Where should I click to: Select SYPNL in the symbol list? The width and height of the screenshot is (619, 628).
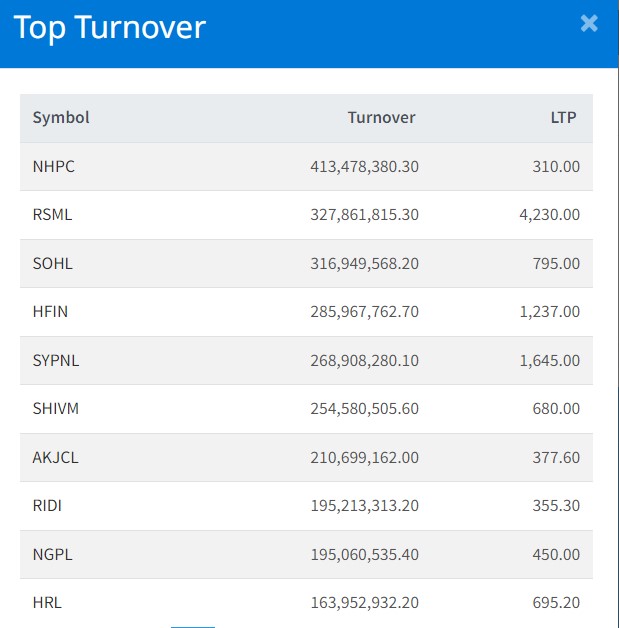56,360
